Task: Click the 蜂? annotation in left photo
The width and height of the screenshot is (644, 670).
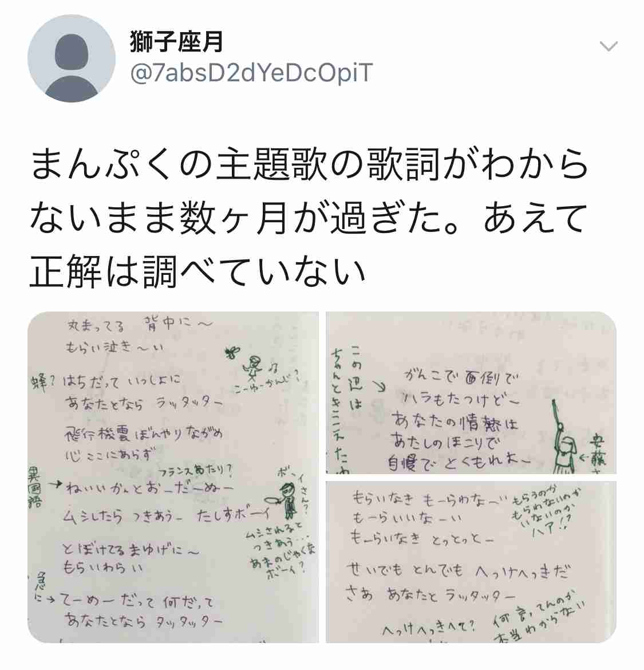Action: [x=44, y=381]
